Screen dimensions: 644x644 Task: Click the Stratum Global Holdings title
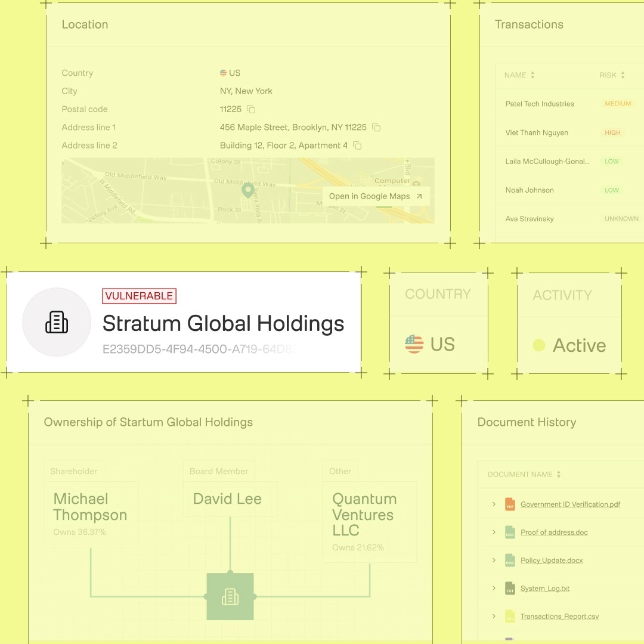point(223,323)
